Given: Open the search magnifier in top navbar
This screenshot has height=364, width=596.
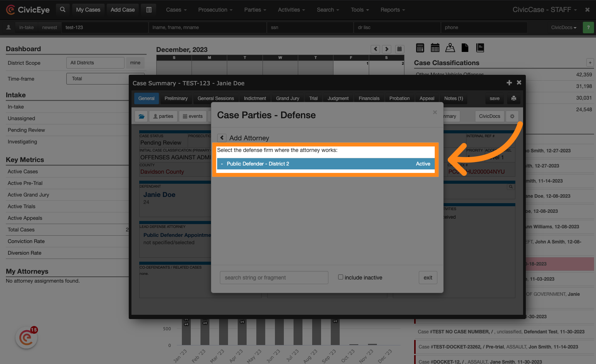Looking at the screenshot, I should point(62,10).
